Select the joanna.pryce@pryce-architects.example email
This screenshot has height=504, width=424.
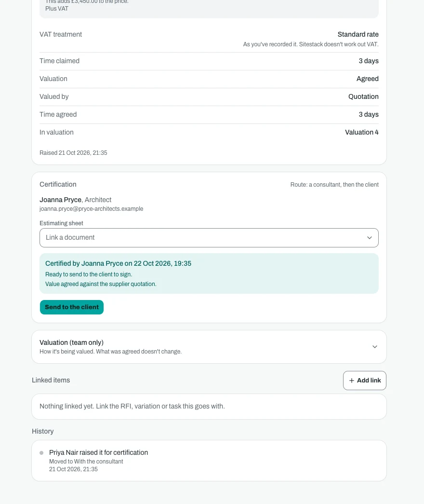(91, 209)
